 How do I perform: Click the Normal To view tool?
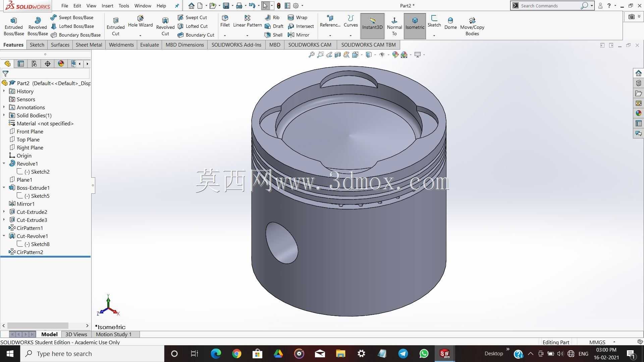click(394, 26)
